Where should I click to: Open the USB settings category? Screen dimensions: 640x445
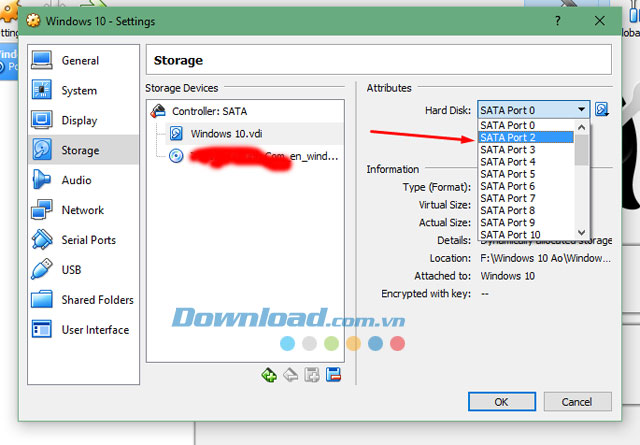tap(84, 269)
